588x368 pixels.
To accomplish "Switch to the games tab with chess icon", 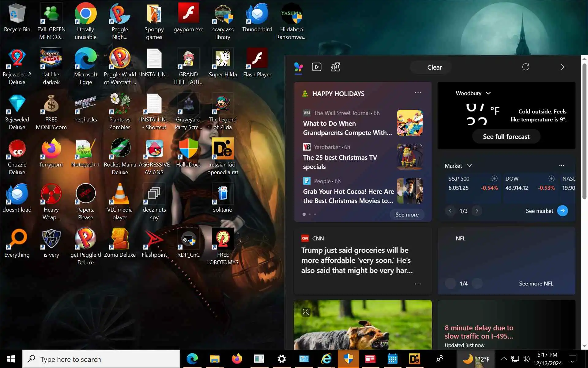I will 335,67.
